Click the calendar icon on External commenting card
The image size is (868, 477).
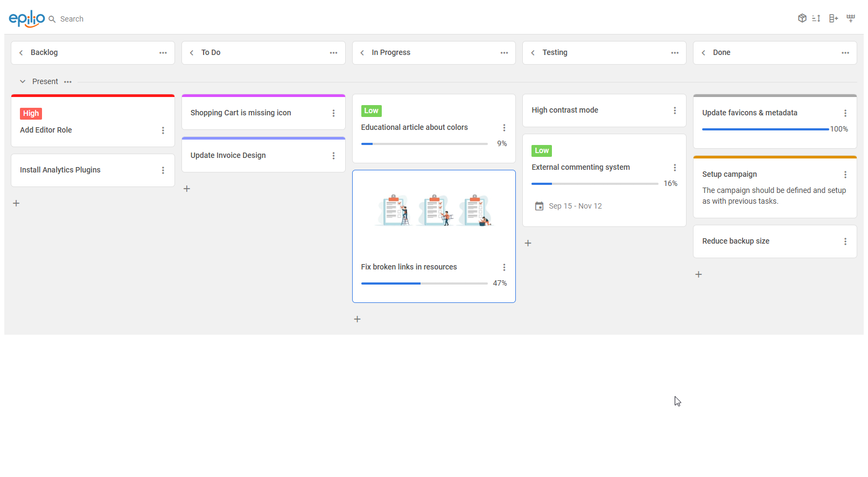coord(539,206)
